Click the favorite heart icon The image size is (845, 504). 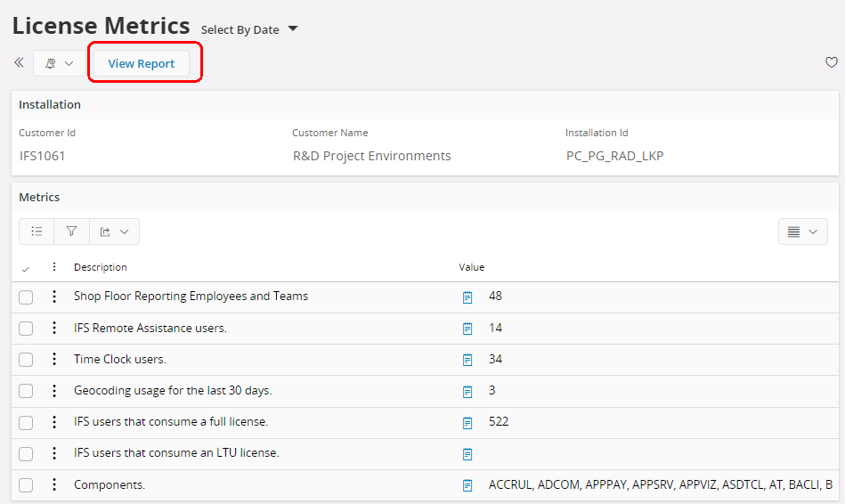(832, 62)
